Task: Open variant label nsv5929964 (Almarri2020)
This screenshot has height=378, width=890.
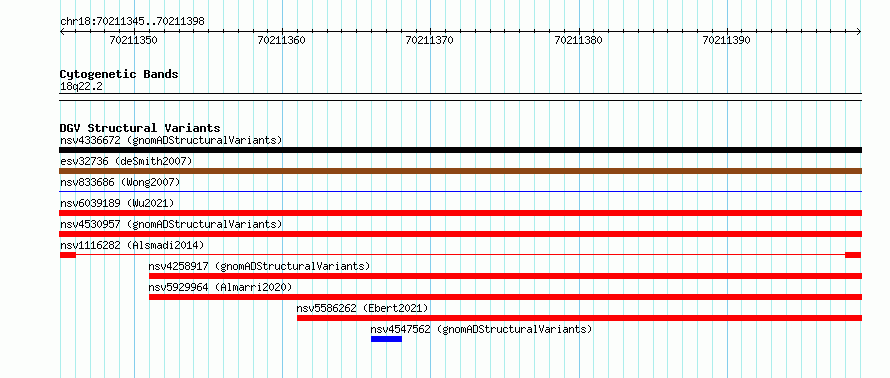Action: (220, 287)
